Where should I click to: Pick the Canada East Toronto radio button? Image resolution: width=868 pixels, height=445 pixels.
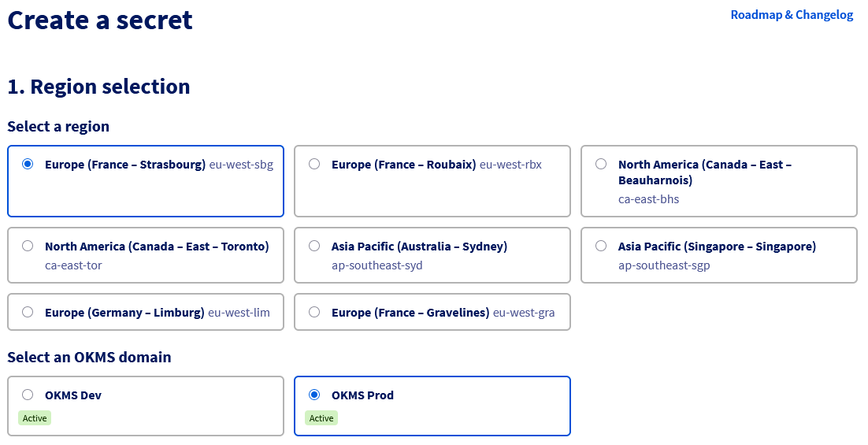[28, 246]
